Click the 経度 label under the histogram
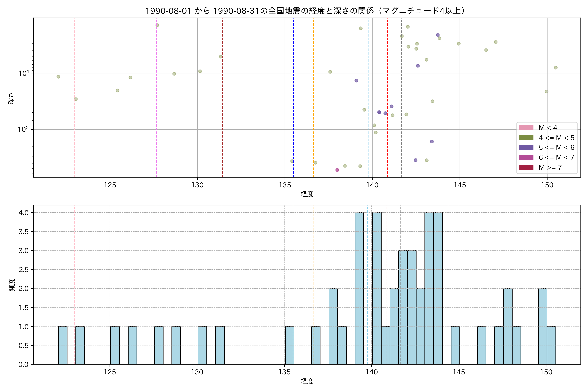The width and height of the screenshot is (588, 392). point(307,381)
